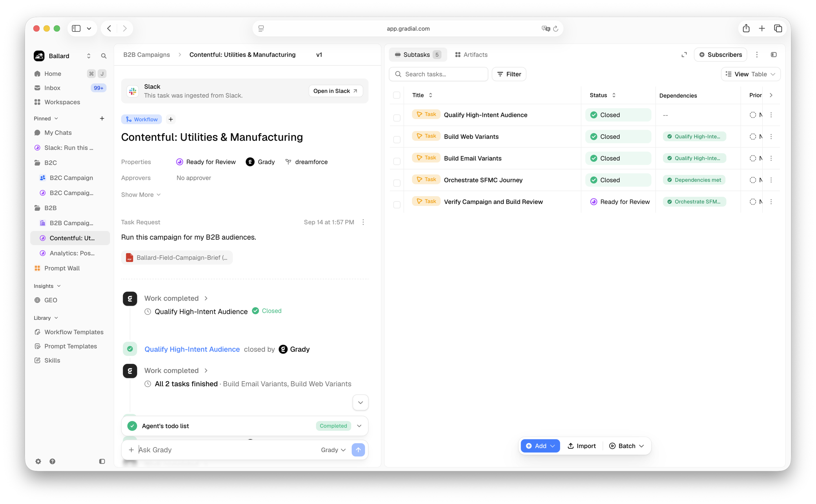Open row menu for Build Web Variants
816x504 pixels.
point(771,137)
